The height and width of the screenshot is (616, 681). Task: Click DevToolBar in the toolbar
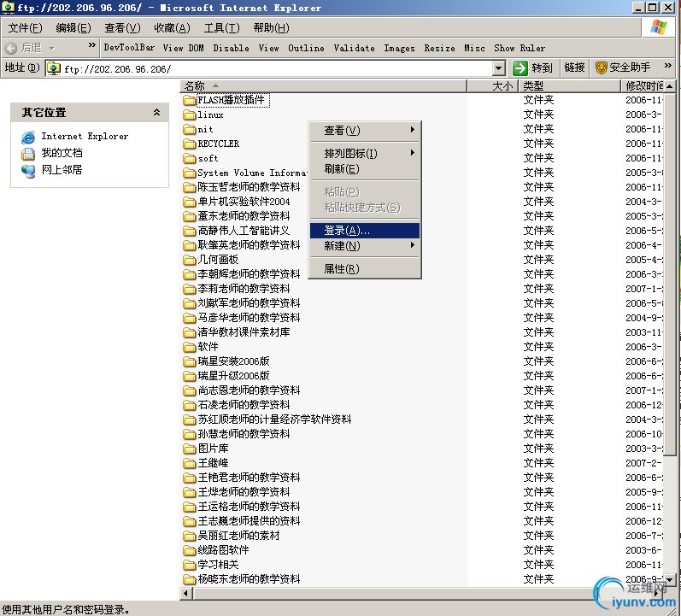tap(129, 48)
